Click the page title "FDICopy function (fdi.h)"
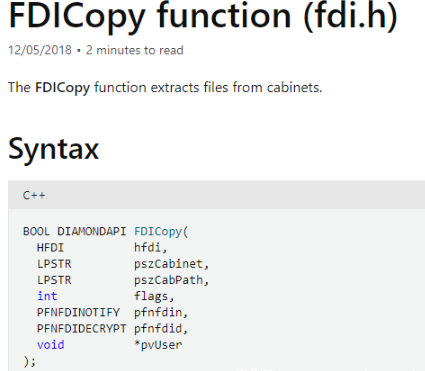 click(203, 17)
